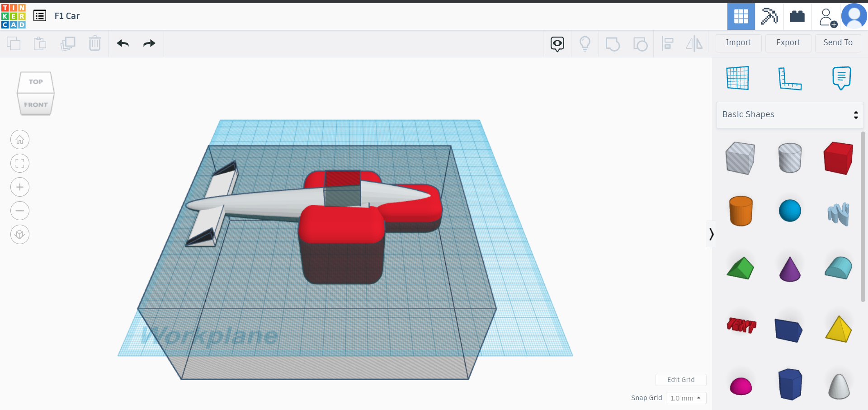Toggle the perspective view cube button
This screenshot has height=410, width=868.
20,234
